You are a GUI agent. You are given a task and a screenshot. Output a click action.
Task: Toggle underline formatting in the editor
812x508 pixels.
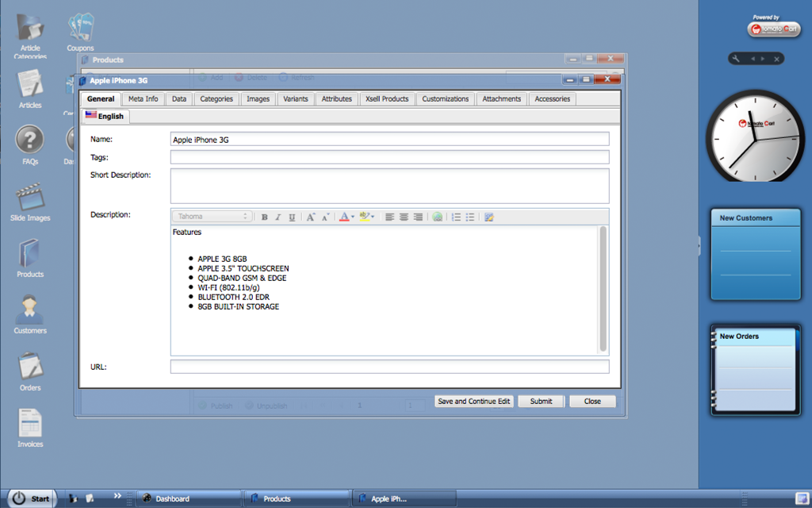[292, 217]
